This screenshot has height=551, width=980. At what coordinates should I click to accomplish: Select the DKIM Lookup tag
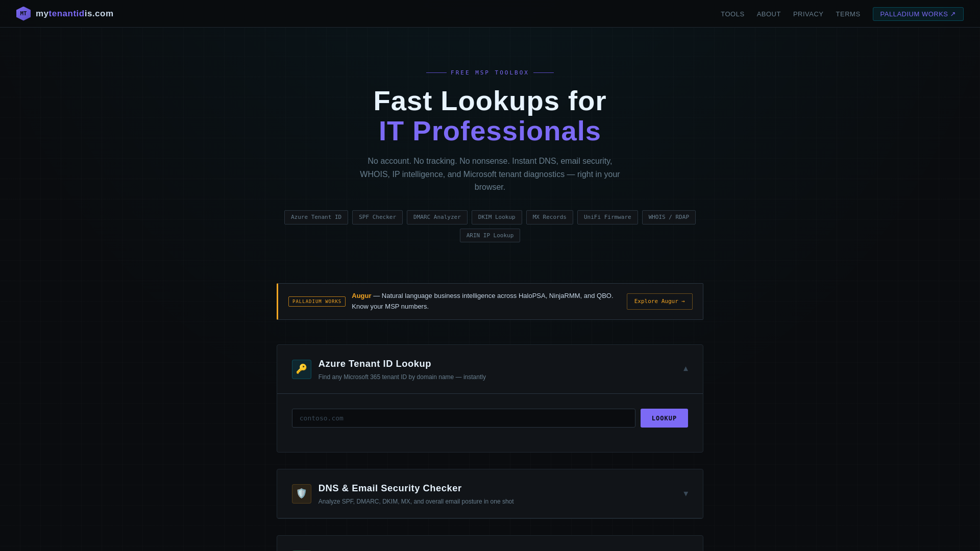497,217
